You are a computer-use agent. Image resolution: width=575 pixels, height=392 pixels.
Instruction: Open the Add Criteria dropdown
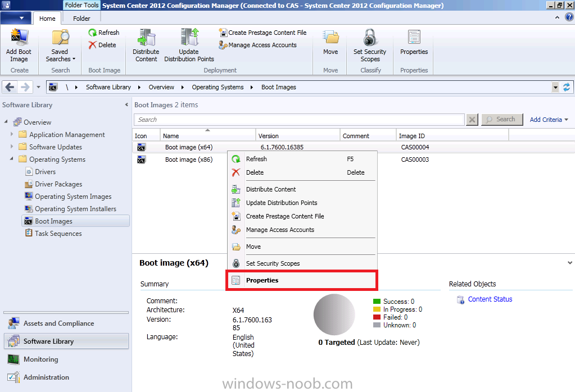tap(549, 120)
